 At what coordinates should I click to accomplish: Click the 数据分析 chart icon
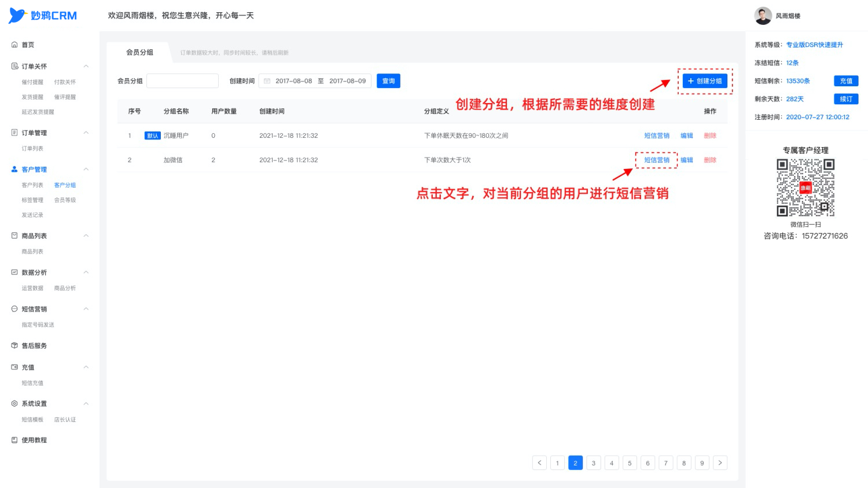tap(14, 272)
